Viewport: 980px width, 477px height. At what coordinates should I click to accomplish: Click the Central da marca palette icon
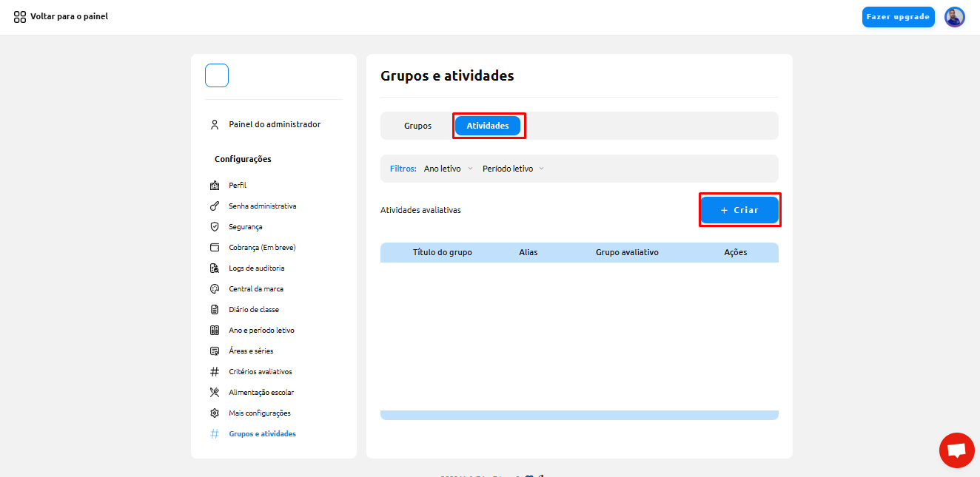coord(215,289)
